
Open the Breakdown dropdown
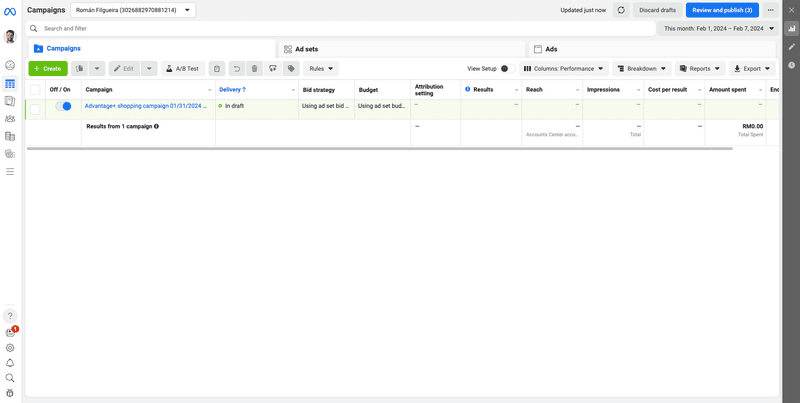click(x=642, y=68)
